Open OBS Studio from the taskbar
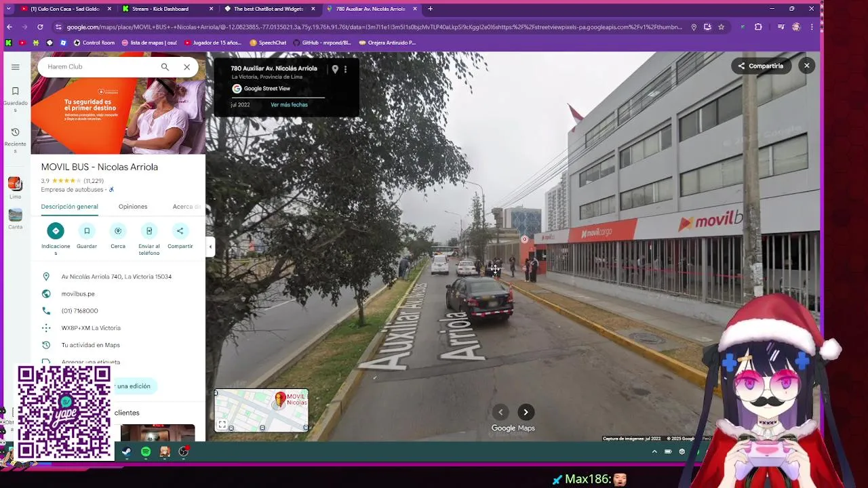Viewport: 868px width, 488px height. pyautogui.click(x=184, y=452)
